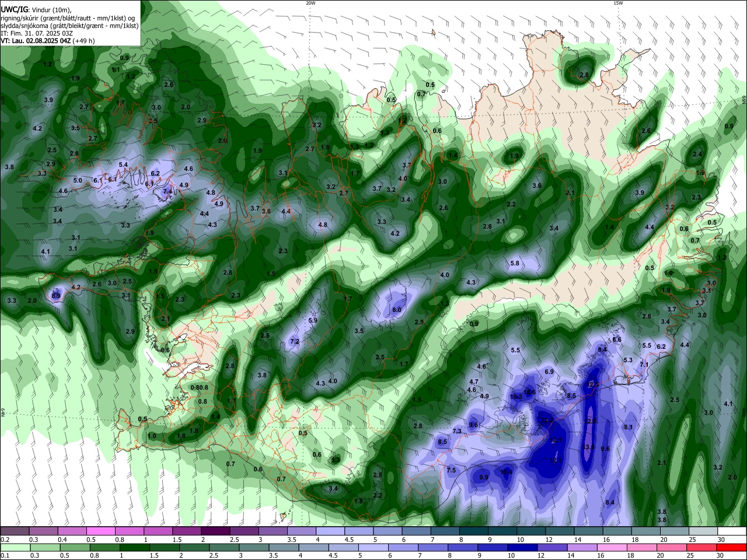Click the dusky purple upper-legend swatch between 0.2 and 0.3
Screen dimensions: 747x560
click(15, 531)
